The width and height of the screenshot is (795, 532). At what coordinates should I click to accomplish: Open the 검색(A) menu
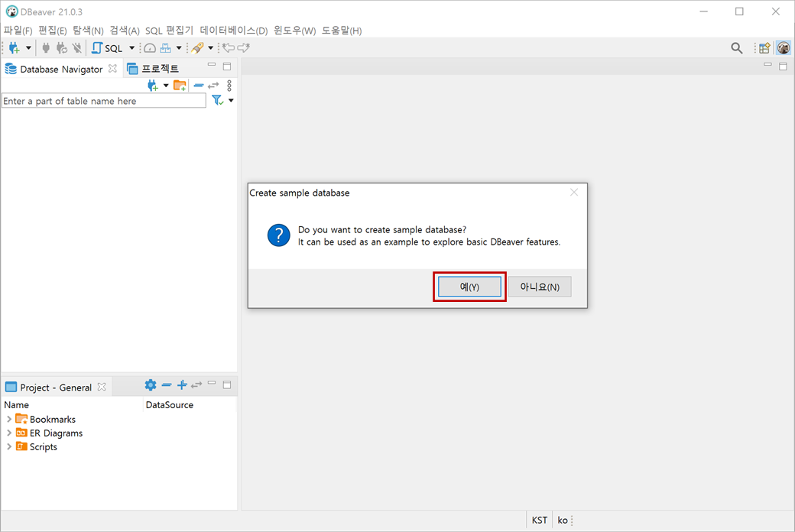coord(124,31)
